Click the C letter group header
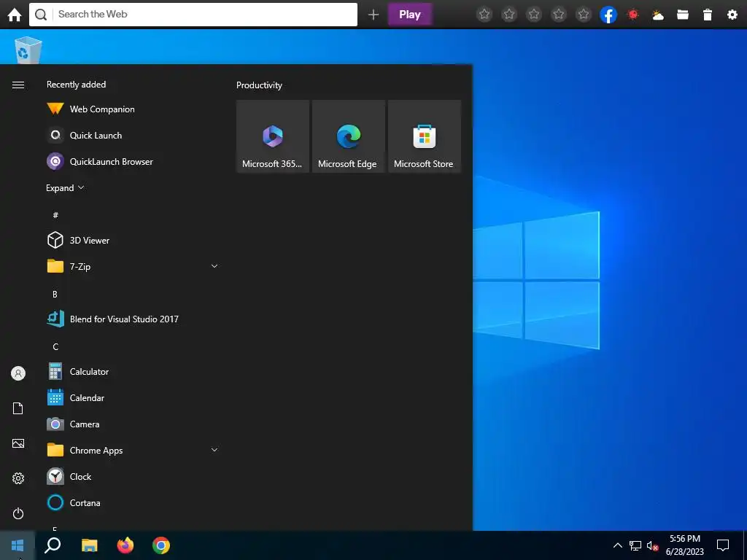 [x=55, y=346]
